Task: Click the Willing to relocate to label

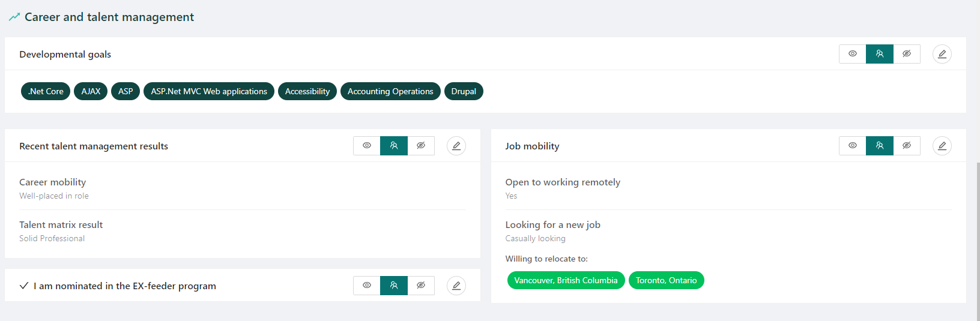Action: (546, 259)
